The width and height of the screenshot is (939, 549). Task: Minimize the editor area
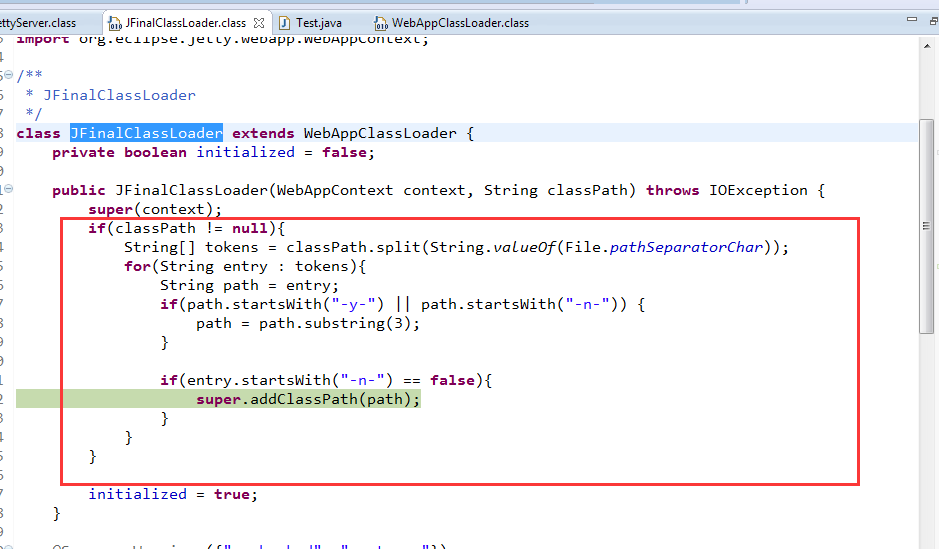click(x=911, y=19)
